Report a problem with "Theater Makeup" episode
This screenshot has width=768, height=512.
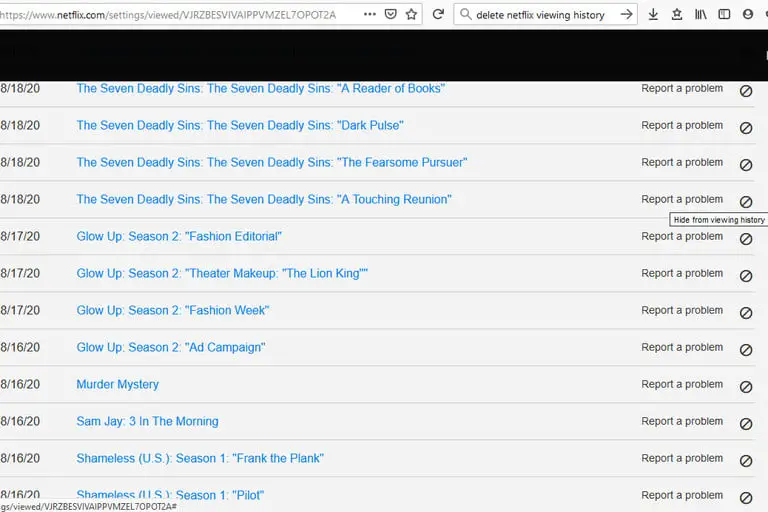[x=682, y=273]
